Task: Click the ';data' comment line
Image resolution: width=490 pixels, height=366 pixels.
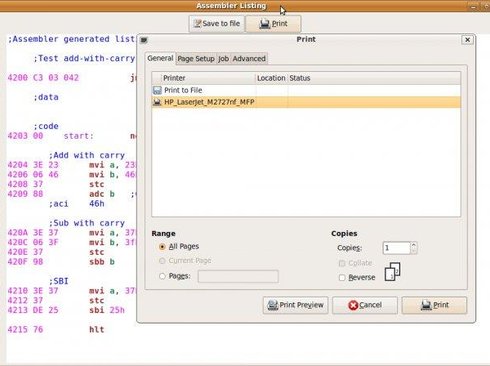Action: point(46,97)
